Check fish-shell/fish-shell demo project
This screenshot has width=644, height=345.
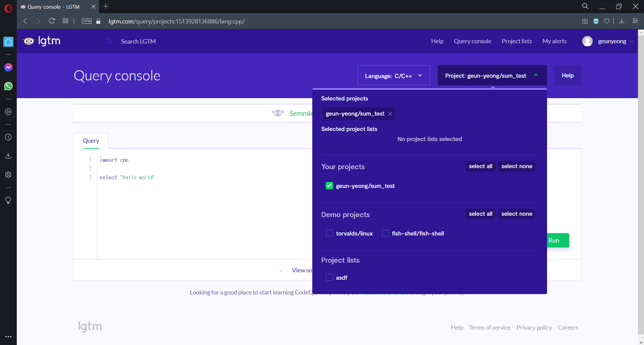click(x=385, y=233)
